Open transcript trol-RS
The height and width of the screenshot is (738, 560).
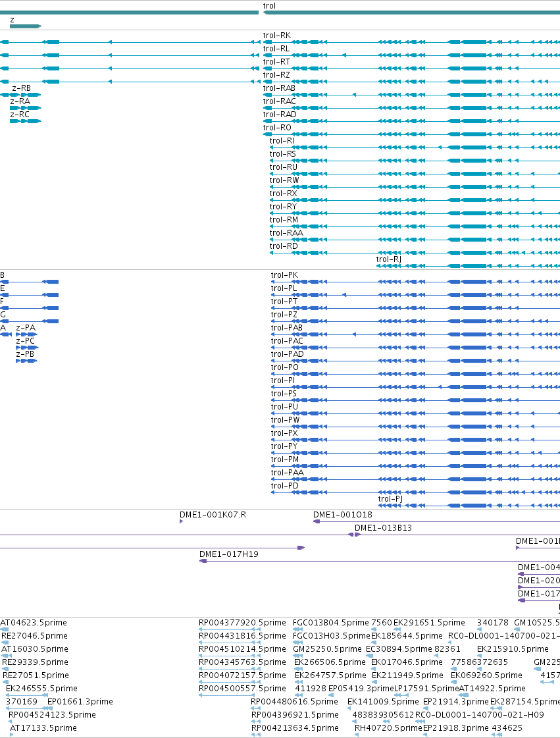pos(283,154)
